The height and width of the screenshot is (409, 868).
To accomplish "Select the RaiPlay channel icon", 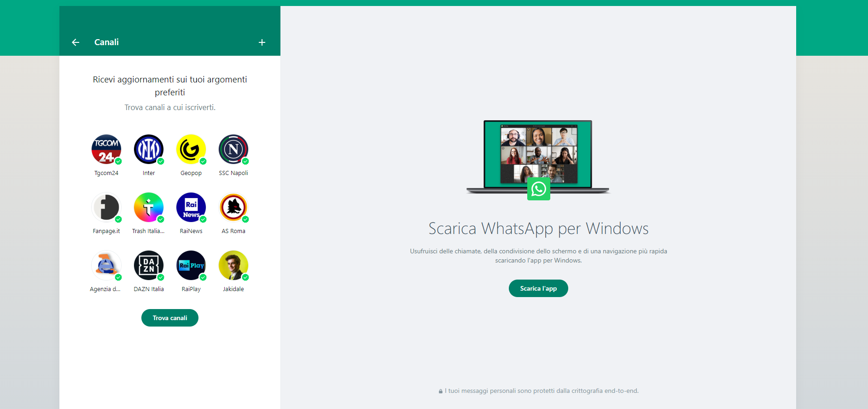I will (x=191, y=265).
